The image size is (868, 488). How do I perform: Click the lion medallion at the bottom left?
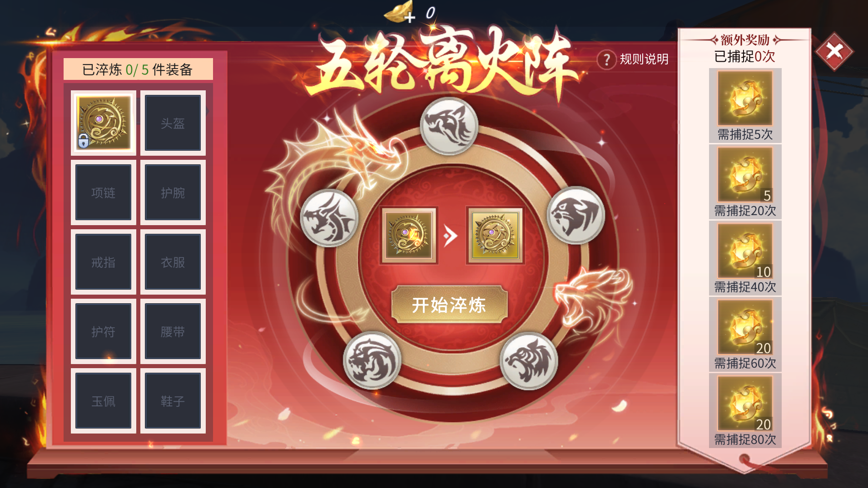(x=372, y=360)
